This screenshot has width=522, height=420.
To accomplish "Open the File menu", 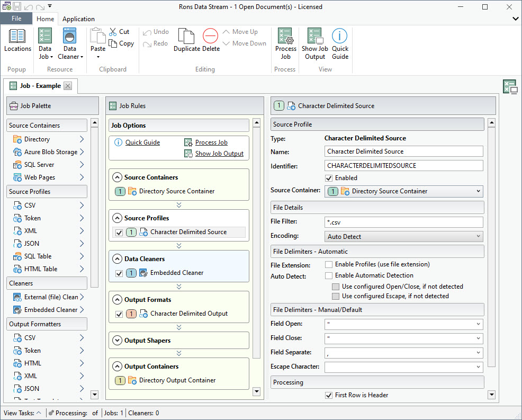I will (x=16, y=19).
